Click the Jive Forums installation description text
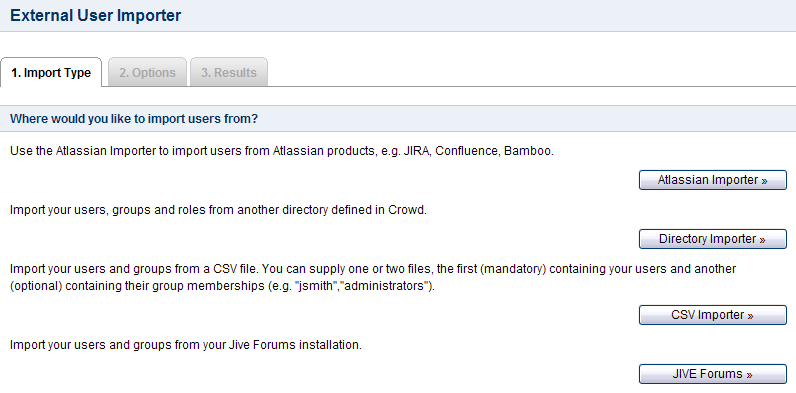Image resolution: width=796 pixels, height=393 pixels. 186,345
